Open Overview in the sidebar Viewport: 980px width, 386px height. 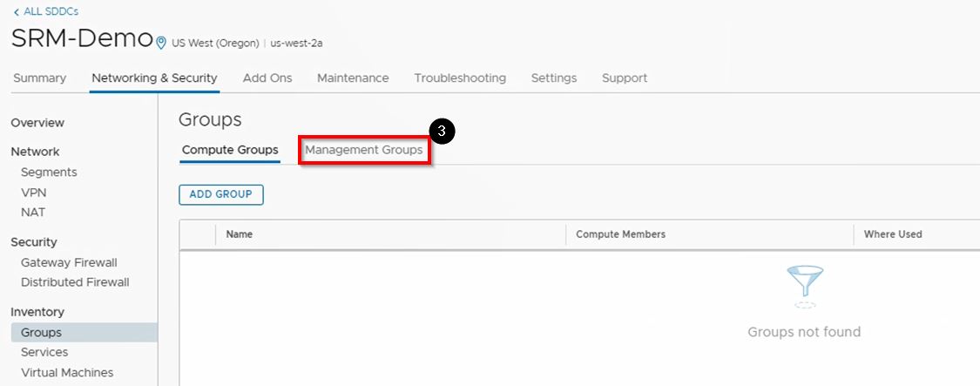[37, 123]
